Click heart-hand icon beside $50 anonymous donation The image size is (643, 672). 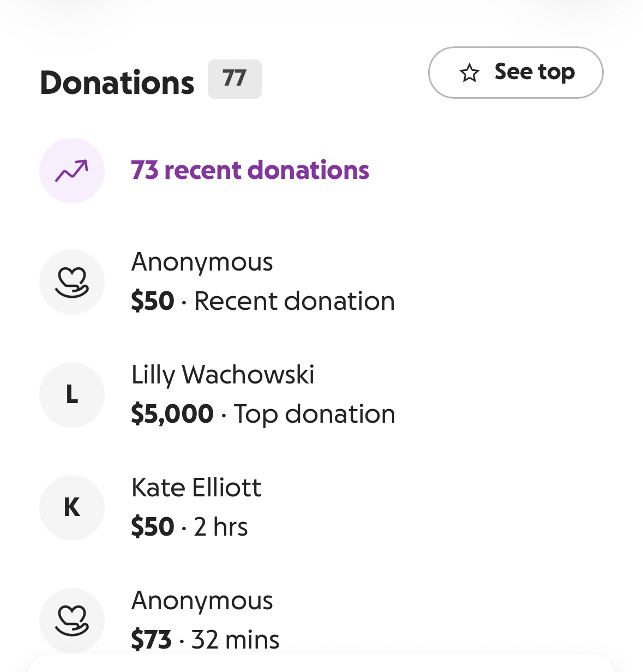coord(72,282)
